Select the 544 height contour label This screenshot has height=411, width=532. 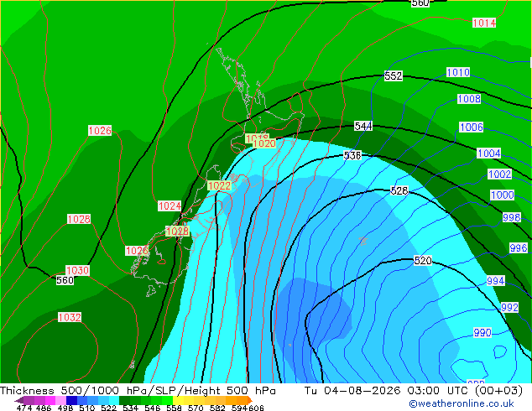click(x=363, y=126)
